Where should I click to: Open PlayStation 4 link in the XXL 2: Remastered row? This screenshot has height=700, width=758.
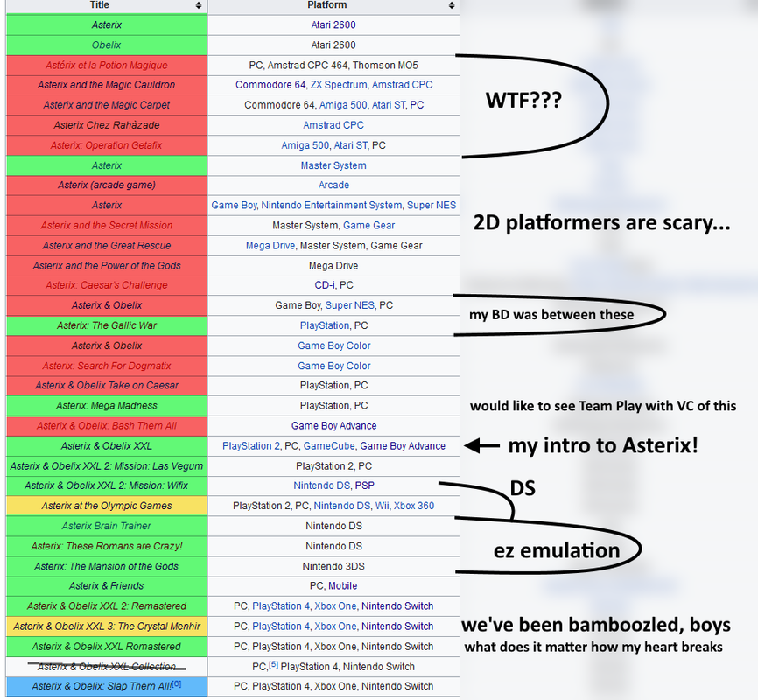[x=281, y=606]
